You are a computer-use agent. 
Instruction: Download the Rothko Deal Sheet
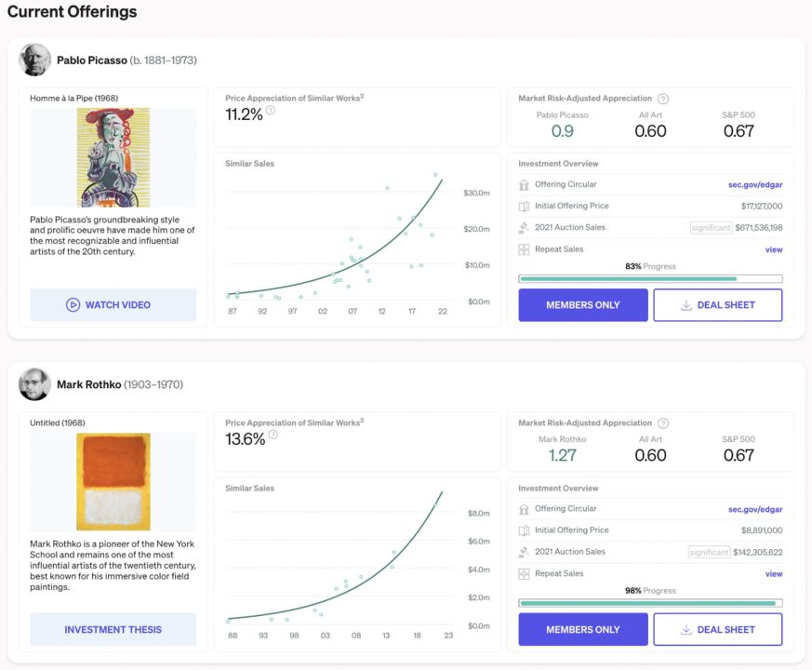click(718, 629)
